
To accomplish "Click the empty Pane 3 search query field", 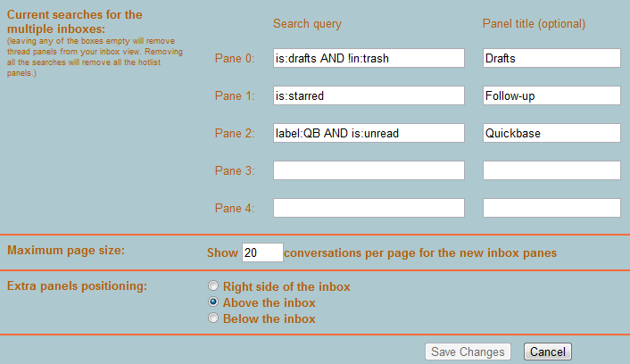I will 369,170.
